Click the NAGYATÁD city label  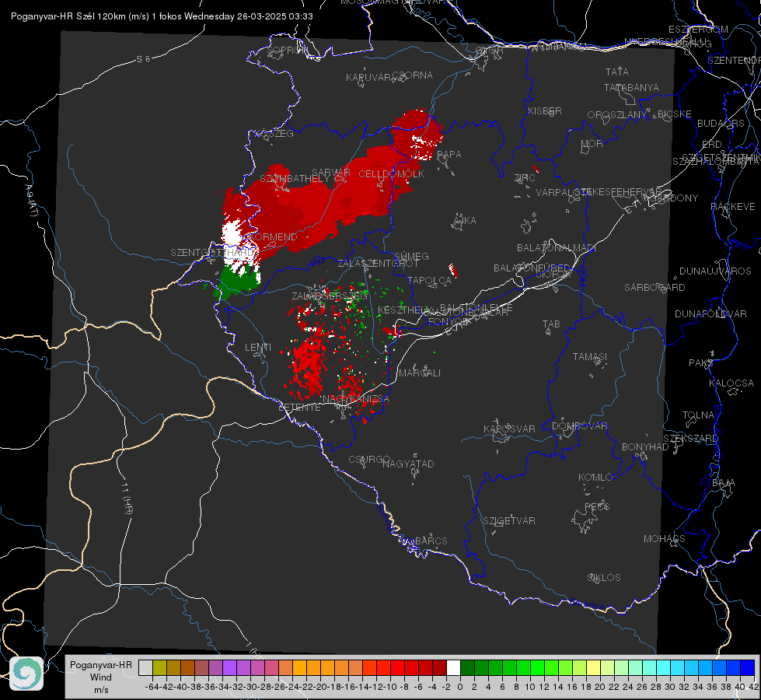(x=408, y=464)
